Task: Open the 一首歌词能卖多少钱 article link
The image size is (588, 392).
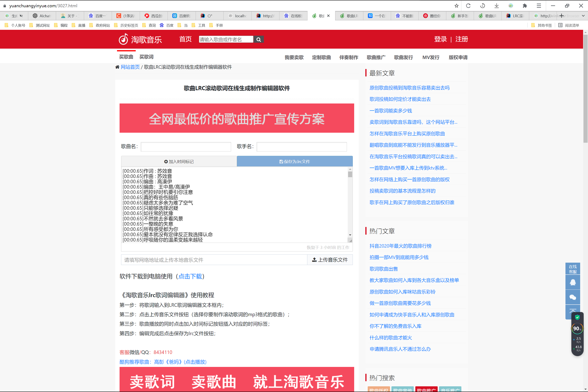Action: click(x=390, y=111)
